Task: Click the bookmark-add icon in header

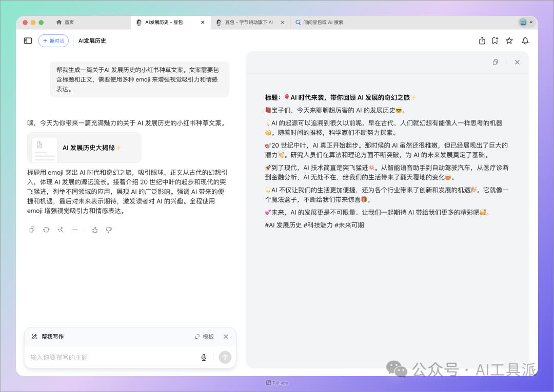Action: coord(495,40)
